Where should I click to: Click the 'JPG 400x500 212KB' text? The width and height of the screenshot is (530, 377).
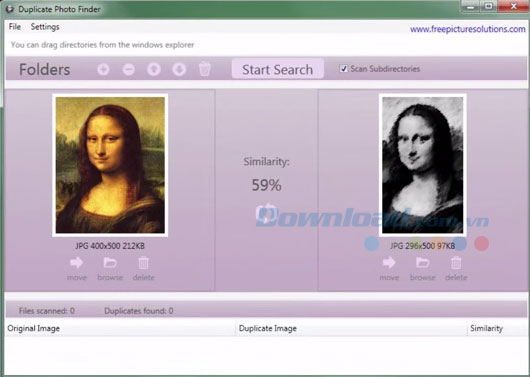point(110,246)
